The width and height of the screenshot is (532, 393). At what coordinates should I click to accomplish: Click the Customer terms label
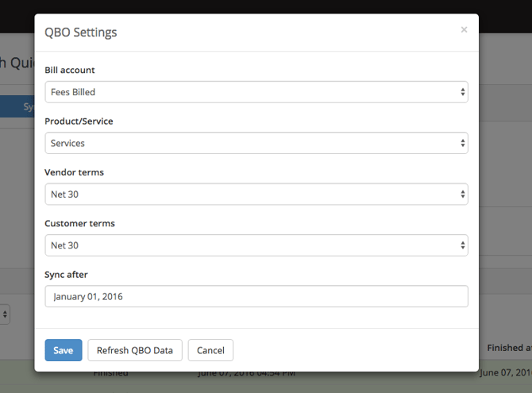(79, 223)
